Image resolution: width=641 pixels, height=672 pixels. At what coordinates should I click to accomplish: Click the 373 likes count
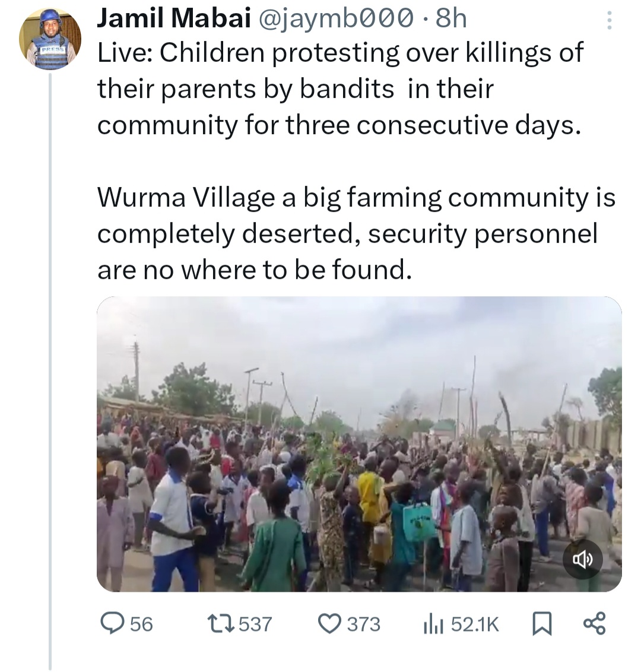pos(363,624)
